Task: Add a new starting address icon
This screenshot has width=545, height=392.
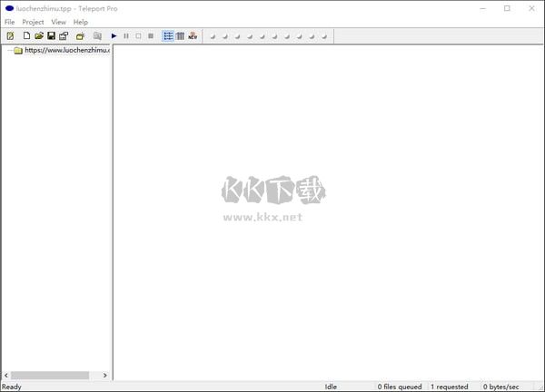Action: [x=80, y=35]
